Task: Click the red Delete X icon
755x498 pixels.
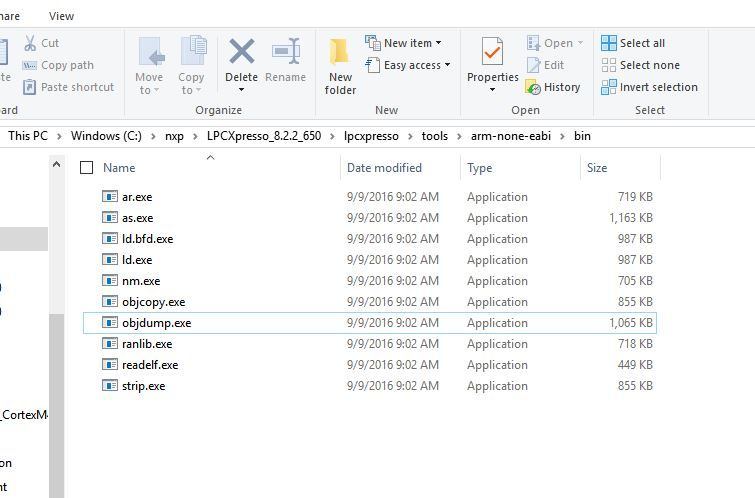Action: 242,51
